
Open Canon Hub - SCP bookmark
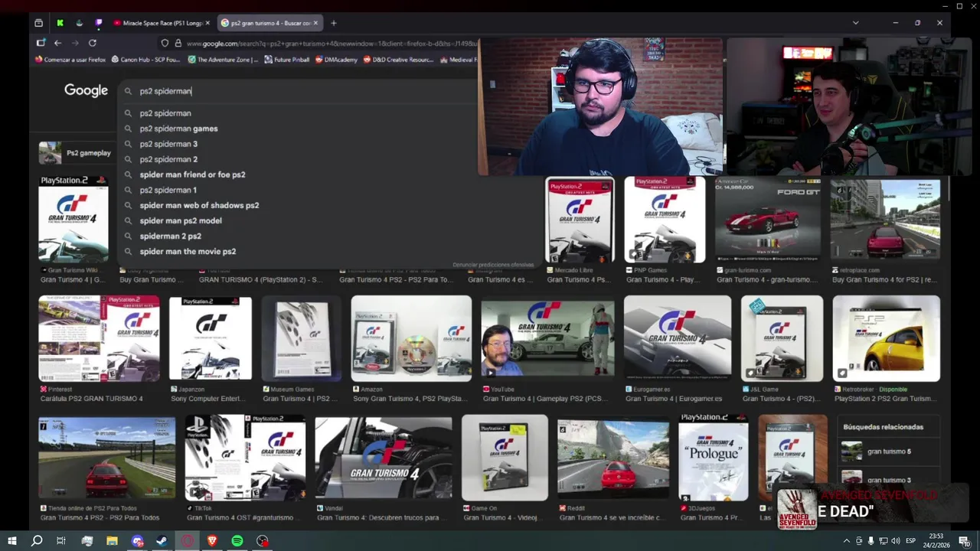146,59
